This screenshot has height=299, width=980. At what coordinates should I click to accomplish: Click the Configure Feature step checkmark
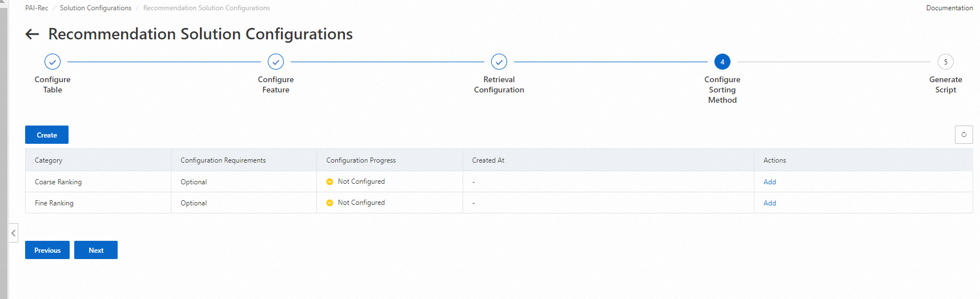[276, 62]
